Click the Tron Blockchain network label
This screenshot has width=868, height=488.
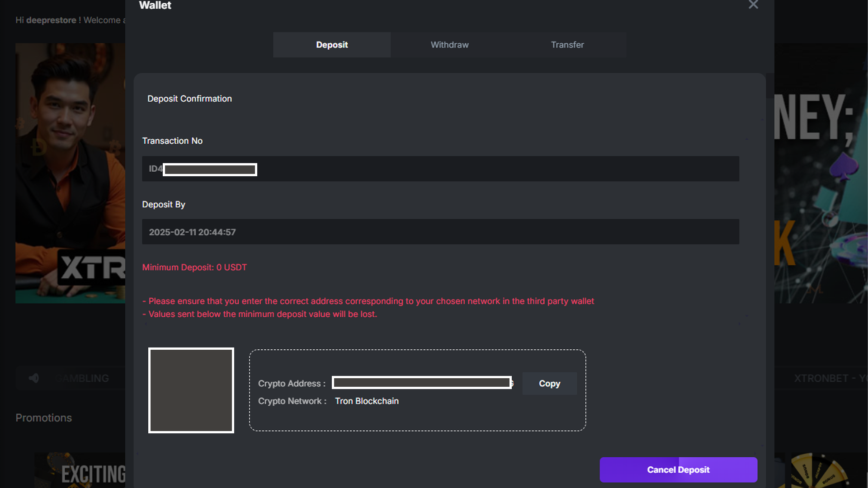(x=367, y=401)
